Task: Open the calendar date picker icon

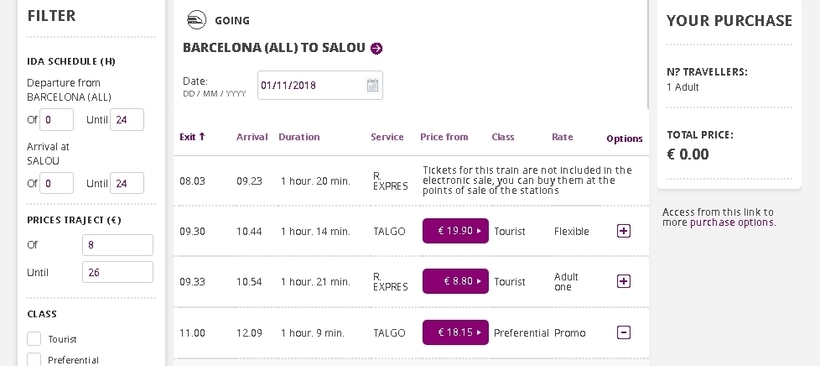Action: (x=372, y=85)
